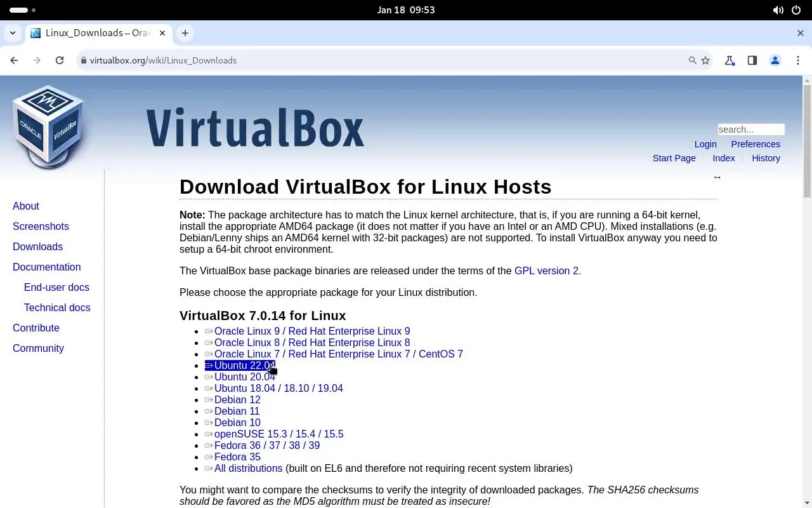Select the Linux_Downloads browser tab

(x=98, y=33)
